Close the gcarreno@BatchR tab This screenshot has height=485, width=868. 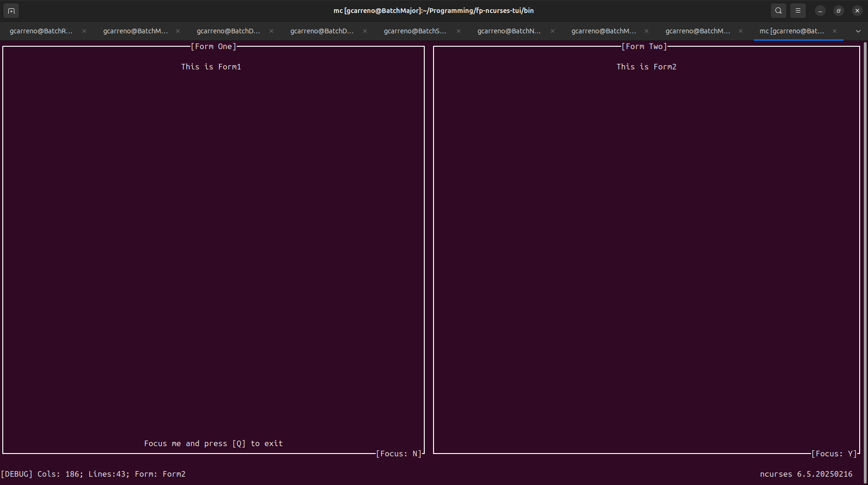(x=84, y=31)
